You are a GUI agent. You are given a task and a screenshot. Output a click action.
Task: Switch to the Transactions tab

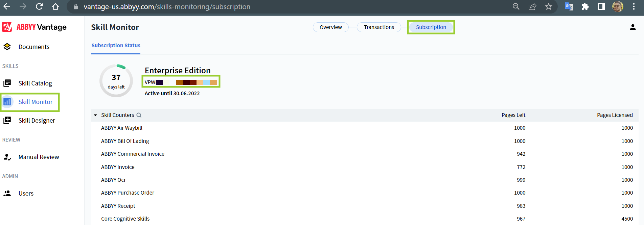click(x=379, y=27)
